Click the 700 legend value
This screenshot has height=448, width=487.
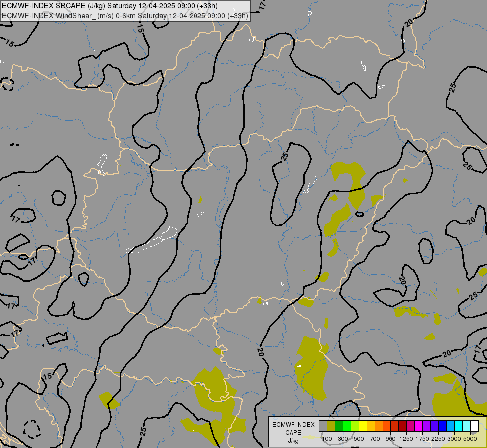375,439
